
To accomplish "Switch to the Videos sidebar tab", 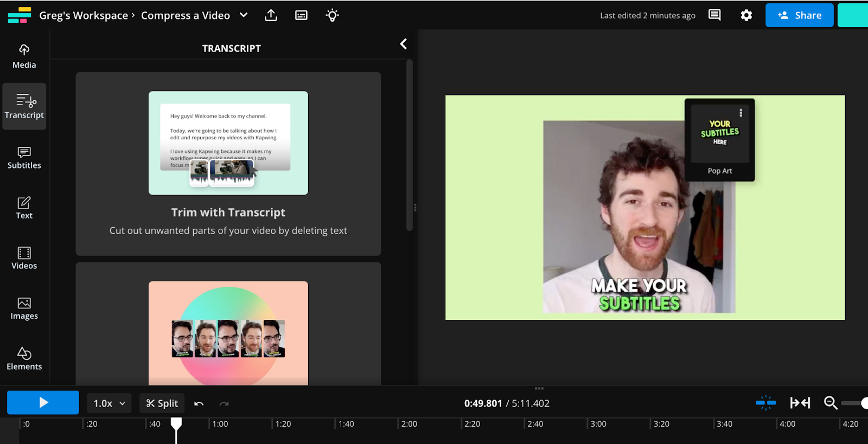I will click(24, 258).
